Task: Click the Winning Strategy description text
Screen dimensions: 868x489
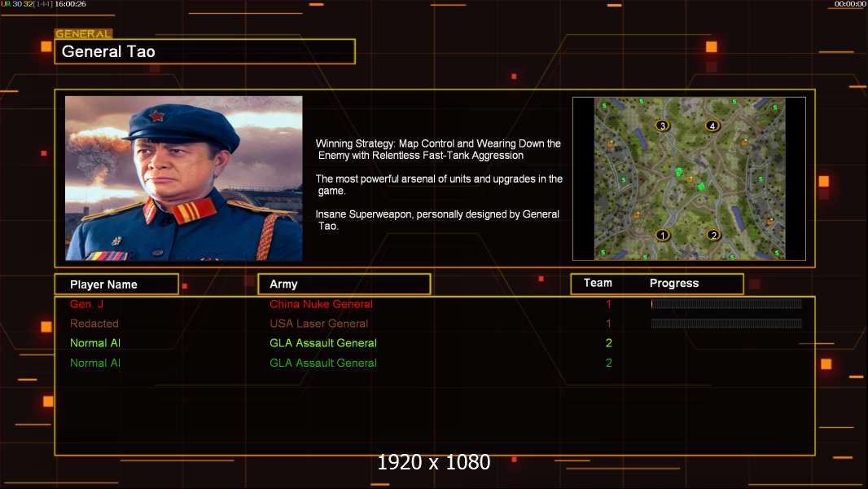Action: tap(438, 149)
